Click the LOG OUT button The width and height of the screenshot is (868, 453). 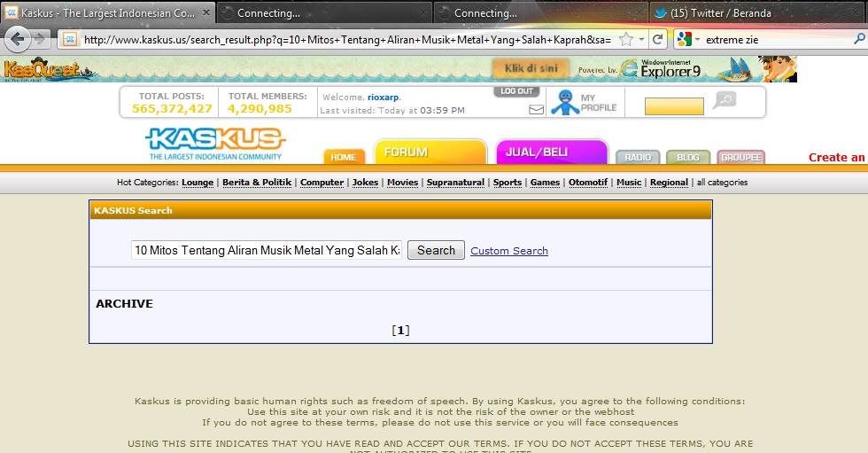click(516, 91)
